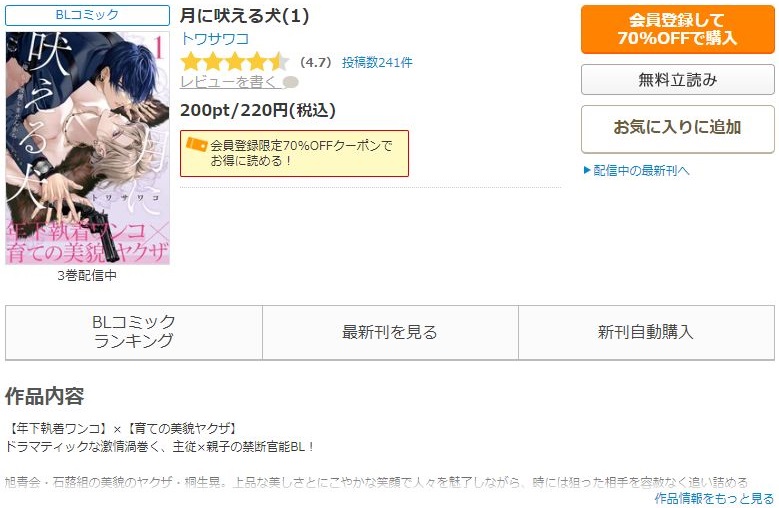Select the 新刊自動購入 tab
This screenshot has height=508, width=779.
pyautogui.click(x=646, y=332)
